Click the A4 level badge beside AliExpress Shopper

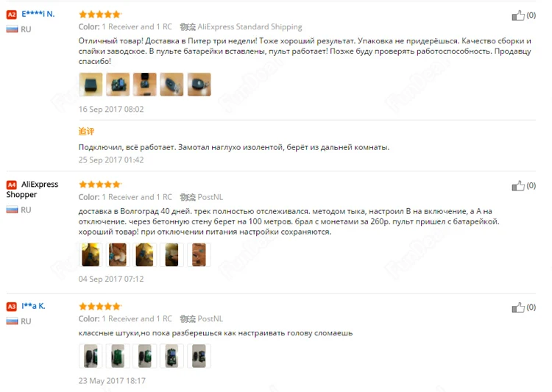click(x=12, y=185)
